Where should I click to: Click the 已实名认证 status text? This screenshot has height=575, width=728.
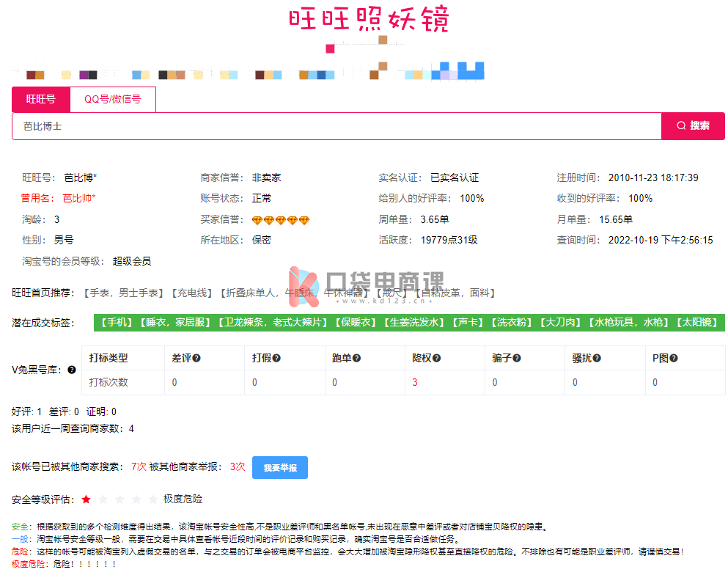pyautogui.click(x=455, y=178)
